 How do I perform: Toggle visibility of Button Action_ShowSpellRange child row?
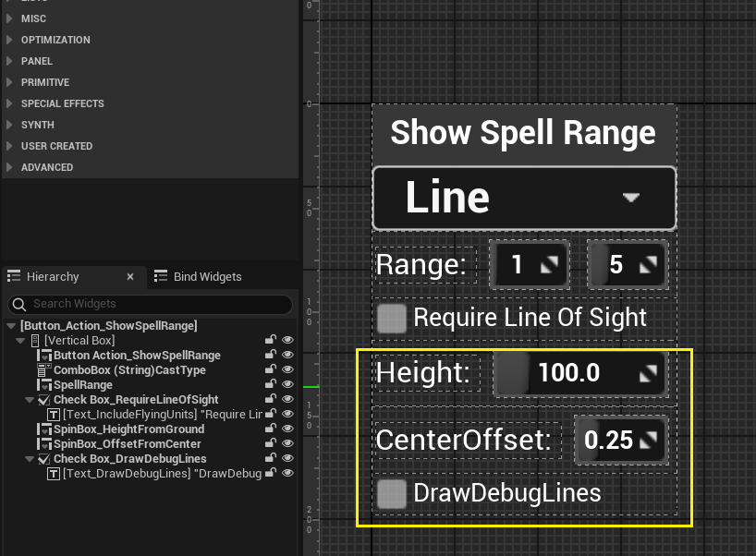pos(287,355)
